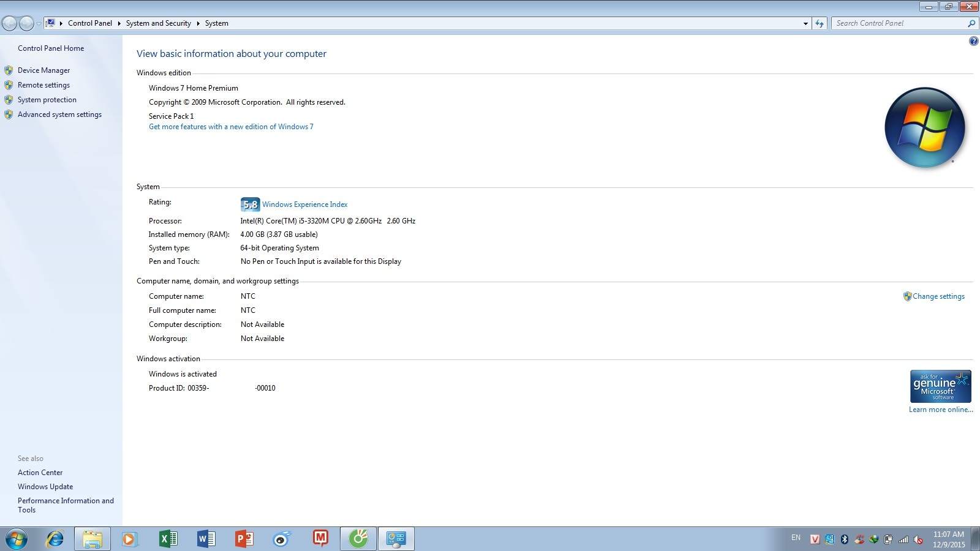Click the Show desktop button
This screenshot has height=551, width=980.
coord(976,539)
